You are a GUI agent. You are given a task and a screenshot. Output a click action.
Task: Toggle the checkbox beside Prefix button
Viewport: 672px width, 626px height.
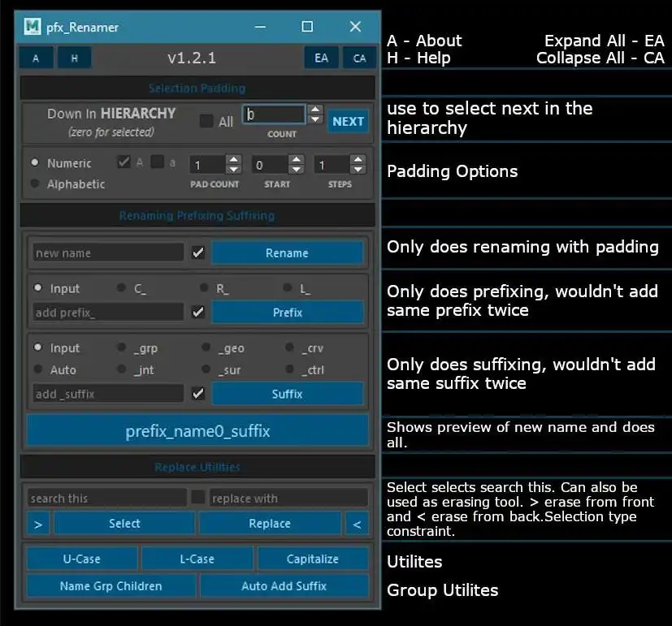pyautogui.click(x=198, y=312)
